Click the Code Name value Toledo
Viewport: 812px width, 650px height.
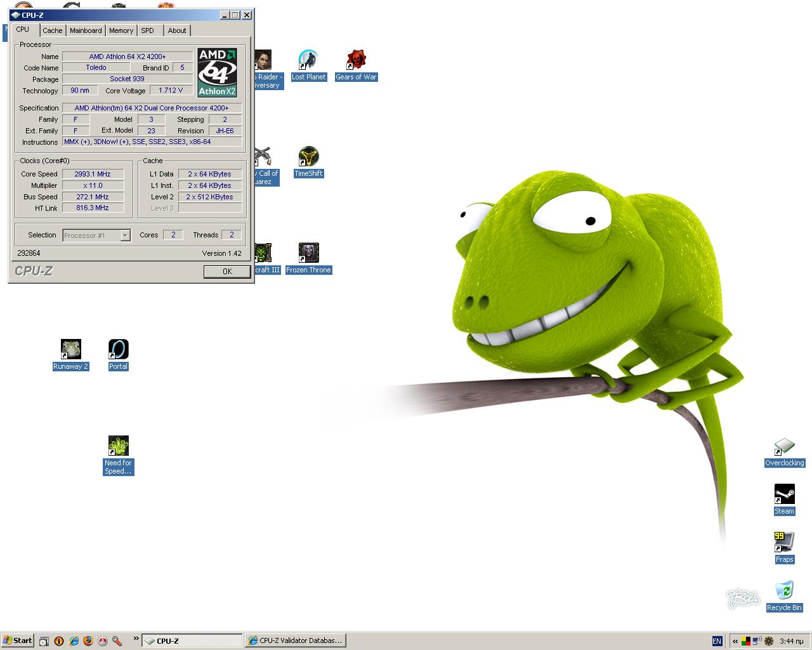point(96,67)
